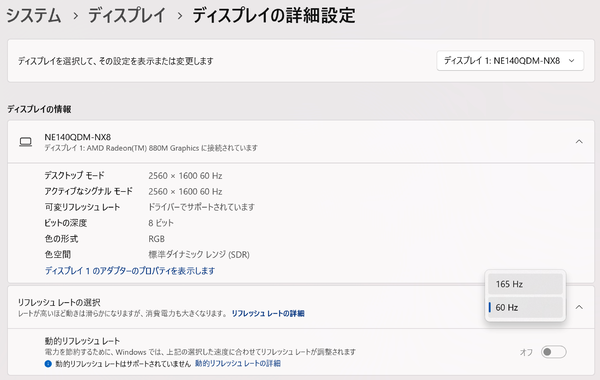The image size is (600, 380).
Task: Click the 色空間 label
Action: pyautogui.click(x=57, y=254)
